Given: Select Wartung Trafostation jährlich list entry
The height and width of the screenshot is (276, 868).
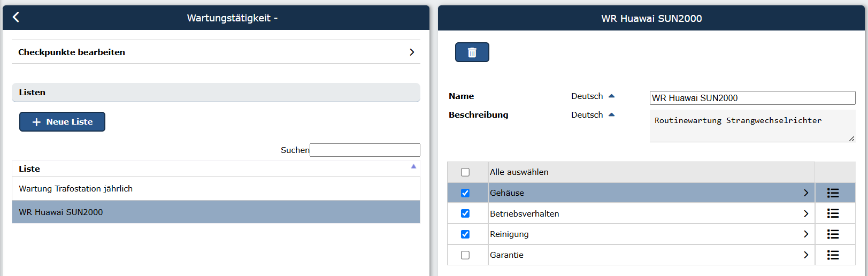Looking at the screenshot, I should [216, 189].
